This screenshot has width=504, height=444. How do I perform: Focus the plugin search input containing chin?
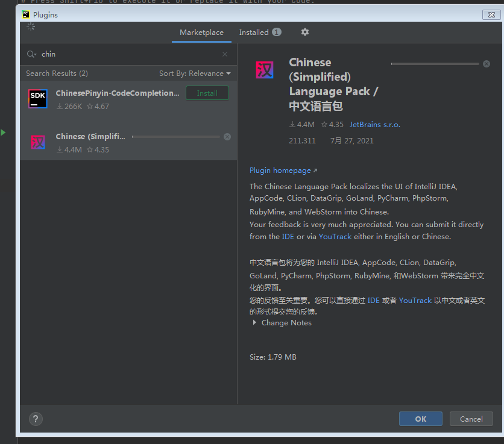pyautogui.click(x=128, y=54)
